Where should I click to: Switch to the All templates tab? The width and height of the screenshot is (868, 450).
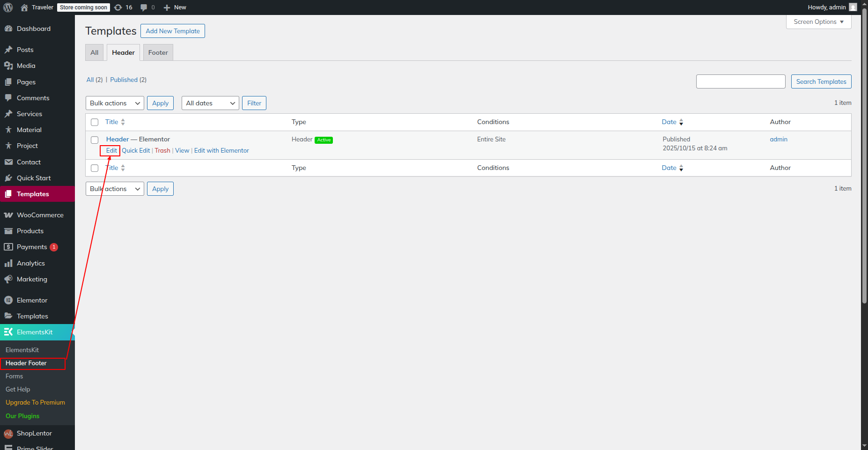(94, 52)
